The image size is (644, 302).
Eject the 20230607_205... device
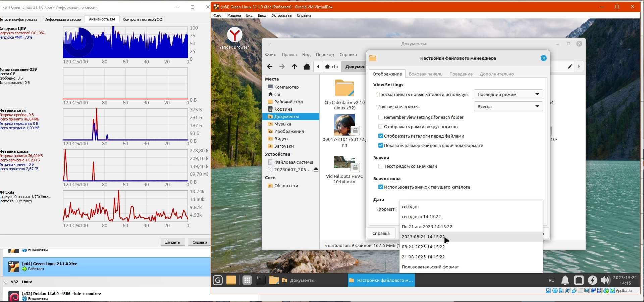pos(316,169)
